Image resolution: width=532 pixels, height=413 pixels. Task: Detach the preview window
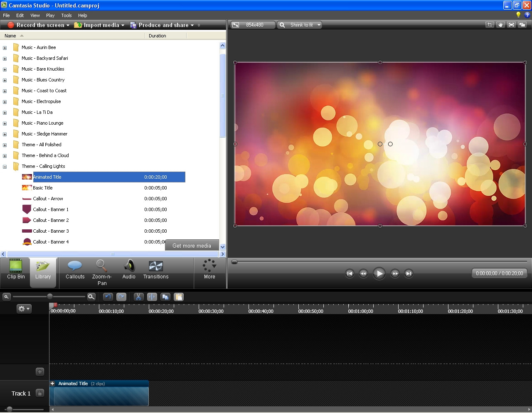522,25
